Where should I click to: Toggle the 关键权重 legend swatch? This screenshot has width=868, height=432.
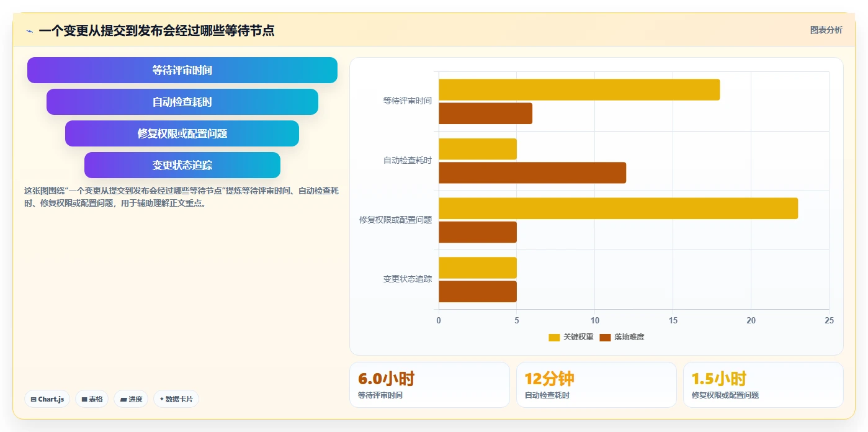[554, 337]
